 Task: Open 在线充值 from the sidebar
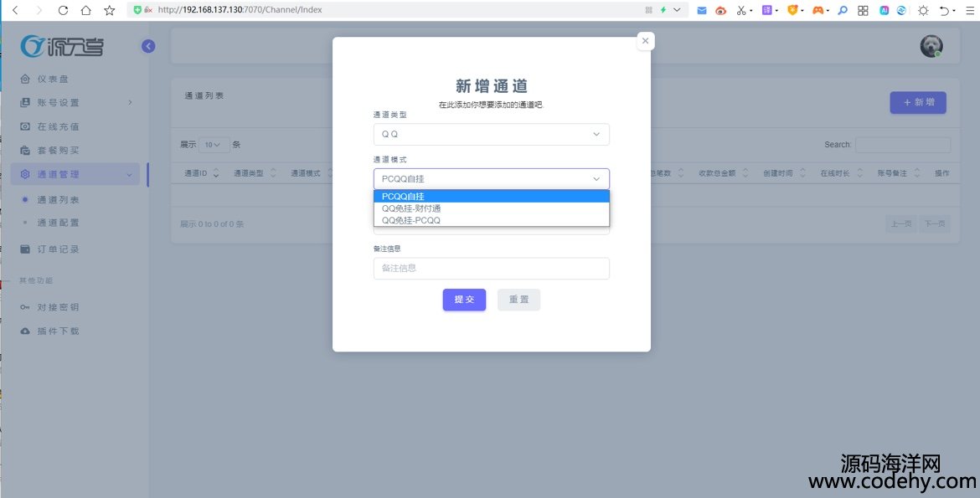pos(58,126)
